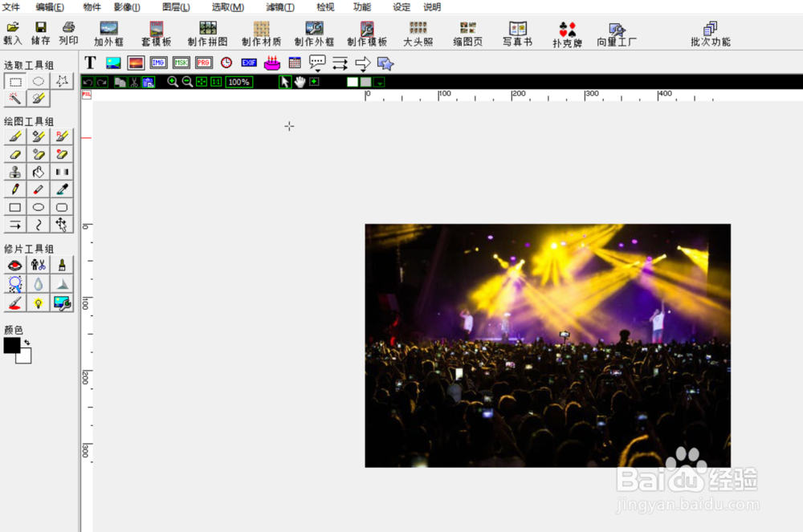Select the eyedropper color picker tool
Image resolution: width=803 pixels, height=532 pixels.
(x=62, y=189)
